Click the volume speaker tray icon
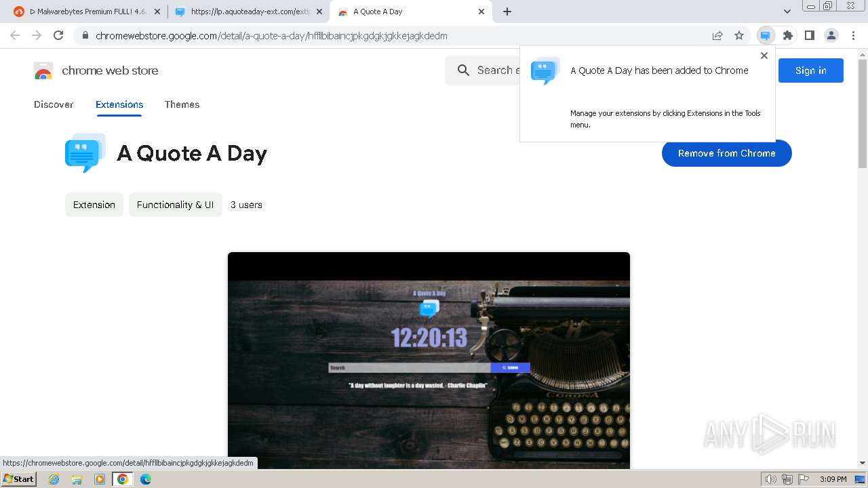Image resolution: width=868 pixels, height=488 pixels. [x=771, y=479]
